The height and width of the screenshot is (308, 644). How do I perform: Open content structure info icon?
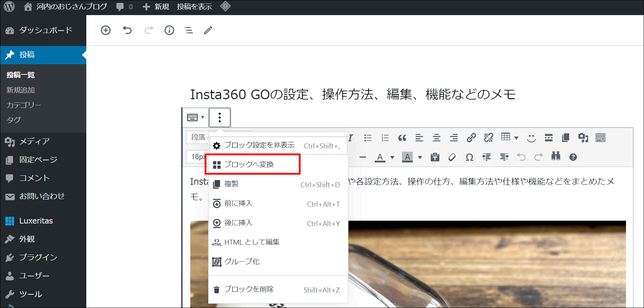click(169, 30)
